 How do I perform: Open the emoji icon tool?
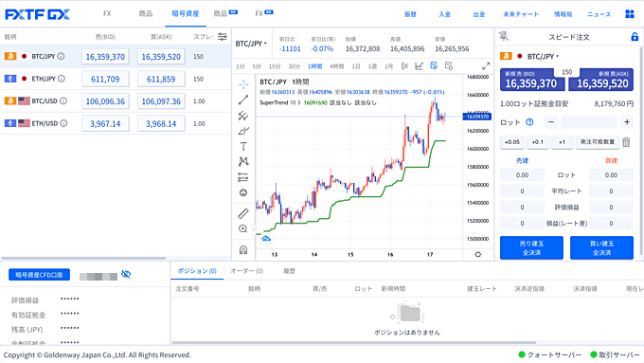coord(243,192)
